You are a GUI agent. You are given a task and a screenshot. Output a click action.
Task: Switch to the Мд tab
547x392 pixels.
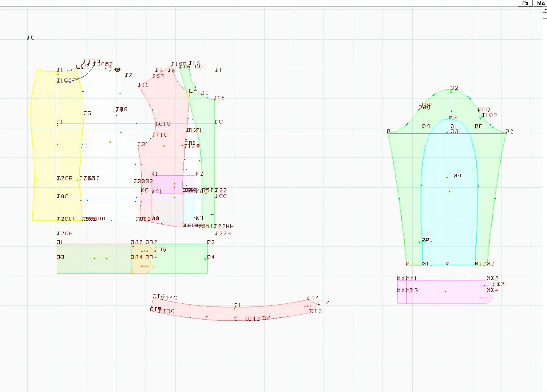click(540, 3)
